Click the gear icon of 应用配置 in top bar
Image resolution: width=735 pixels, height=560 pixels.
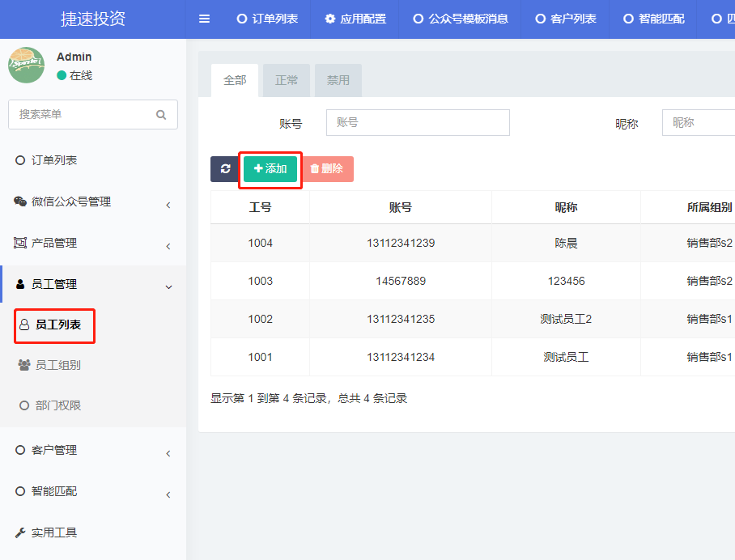coord(330,19)
